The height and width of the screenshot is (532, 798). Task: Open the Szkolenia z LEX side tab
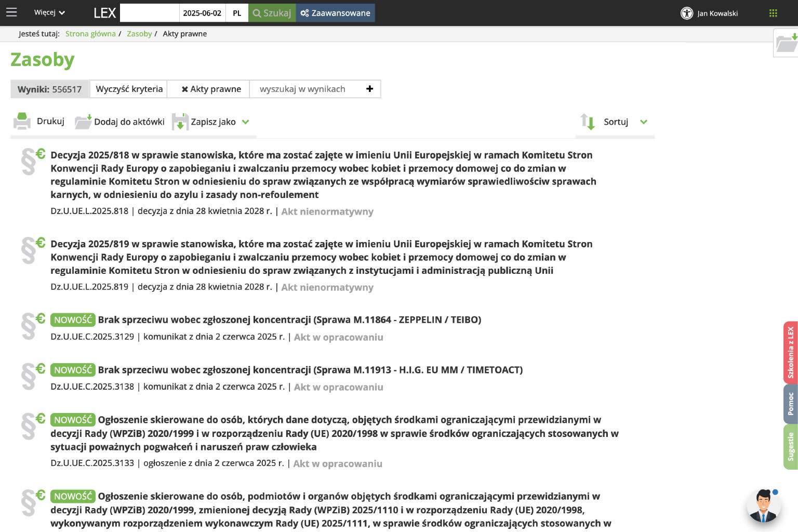tap(790, 352)
